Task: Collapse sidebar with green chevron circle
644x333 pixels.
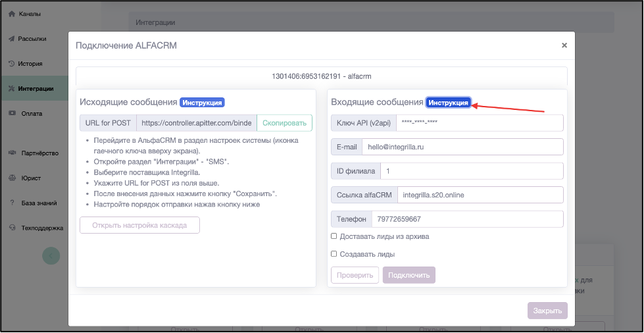Action: coord(51,256)
